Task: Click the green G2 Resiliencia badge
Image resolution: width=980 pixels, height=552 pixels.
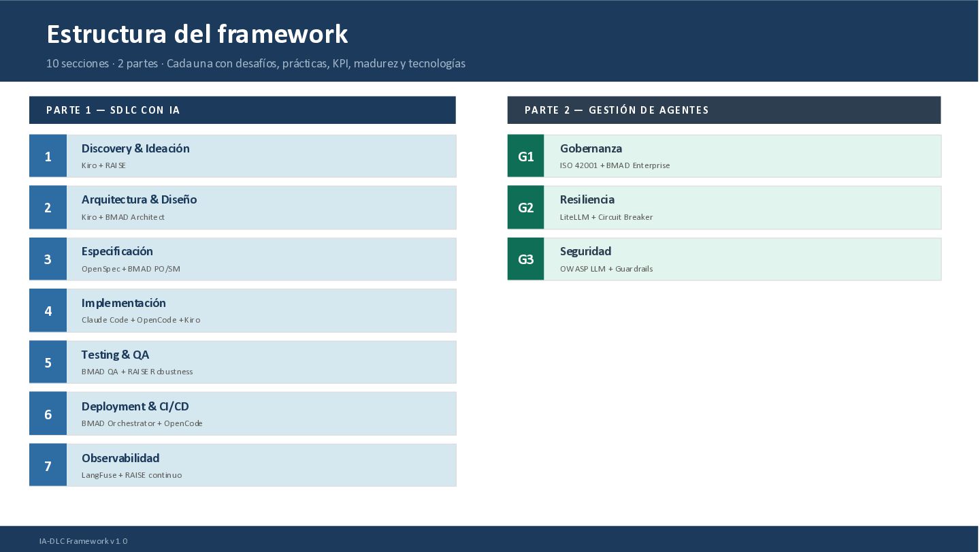Action: (525, 208)
